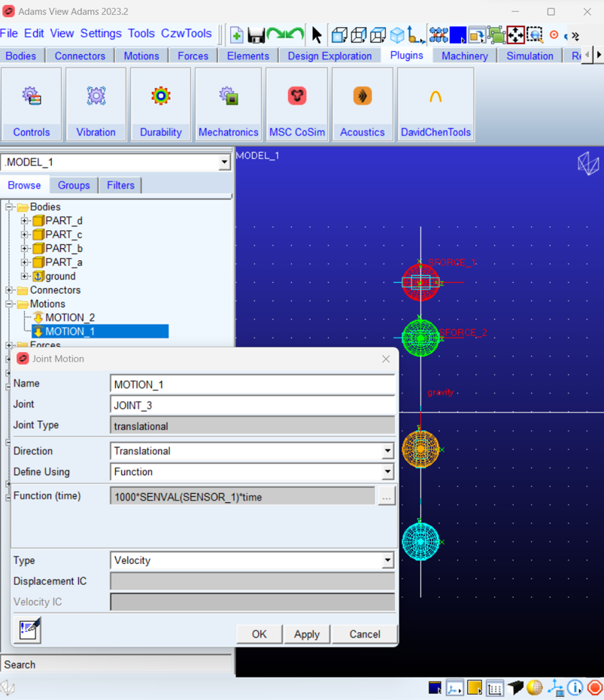Screen dimensions: 604x700
Task: Click the red center target icon
Action: 554,35
